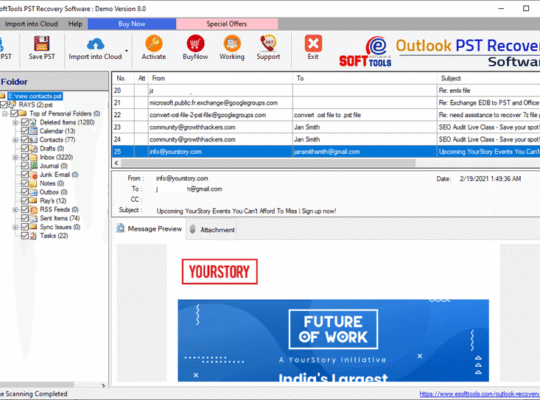
Task: Toggle the Outbox folder checkbox
Action: coord(25,192)
